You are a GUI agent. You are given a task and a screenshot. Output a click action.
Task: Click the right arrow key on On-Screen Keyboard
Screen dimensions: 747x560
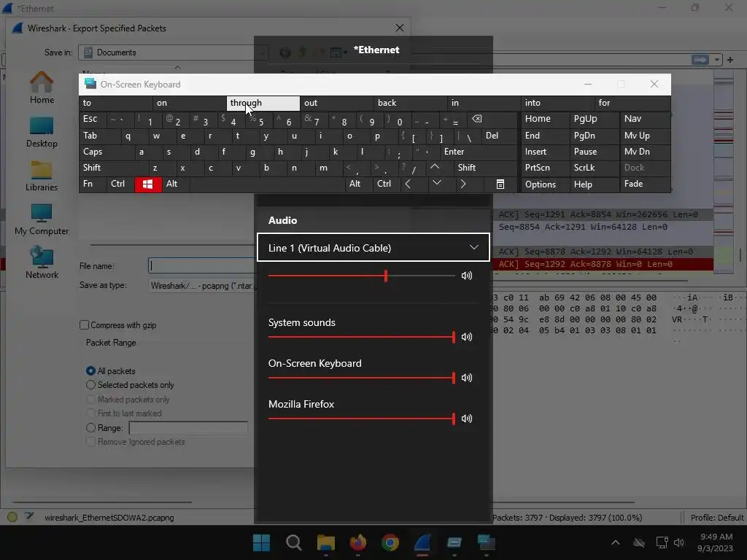coord(463,184)
